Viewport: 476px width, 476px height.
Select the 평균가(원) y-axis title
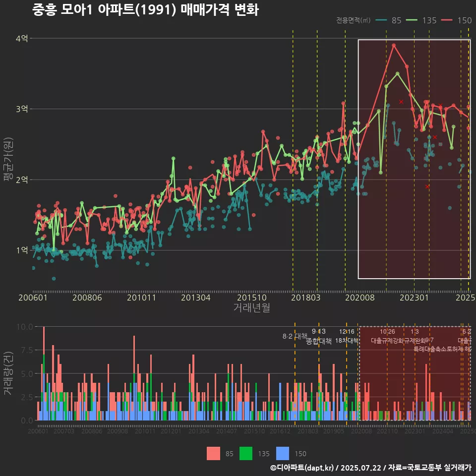[8, 159]
